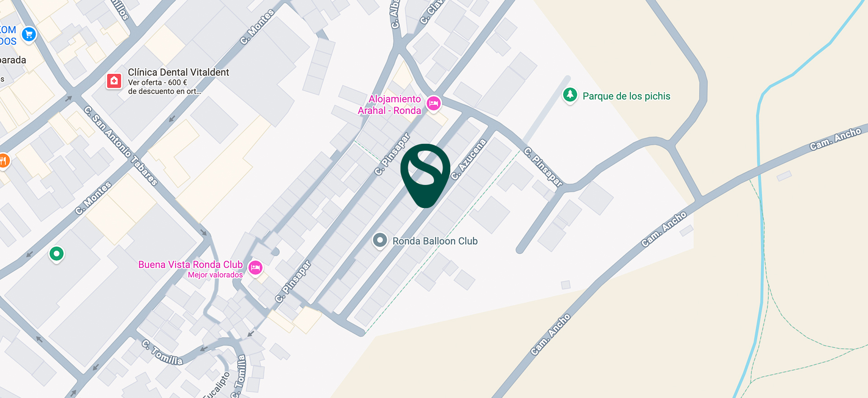Viewport: 868px width, 398px height.
Task: Click the Mejor valorados subtitle text
Action: 215,275
